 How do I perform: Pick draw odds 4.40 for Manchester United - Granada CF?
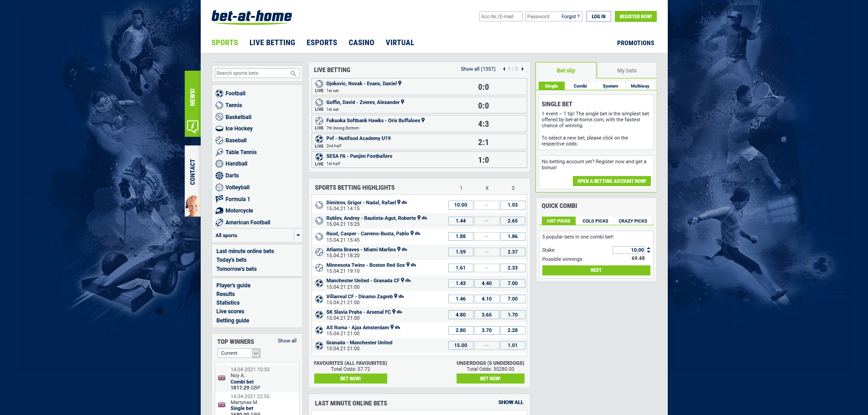pyautogui.click(x=487, y=284)
